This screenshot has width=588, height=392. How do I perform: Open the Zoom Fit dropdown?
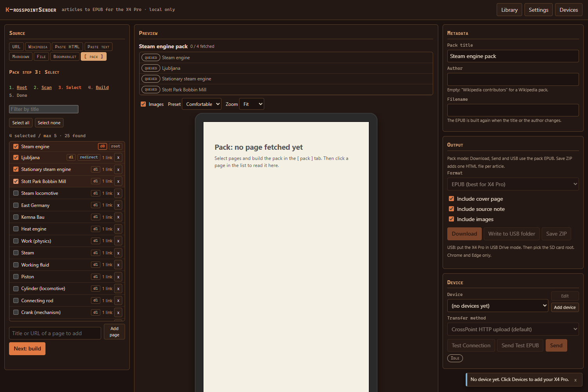[252, 104]
